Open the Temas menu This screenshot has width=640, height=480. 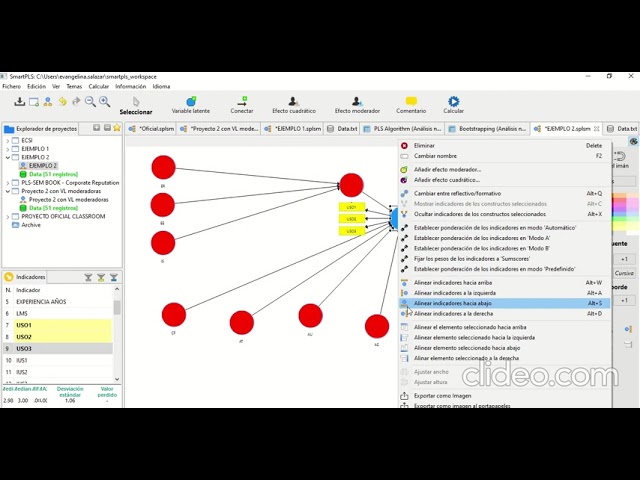(x=74, y=87)
